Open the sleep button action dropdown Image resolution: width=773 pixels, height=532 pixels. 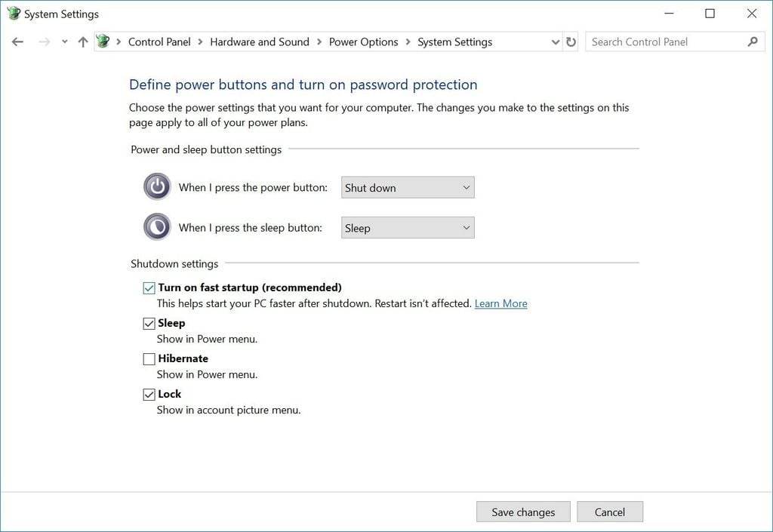[x=408, y=228]
